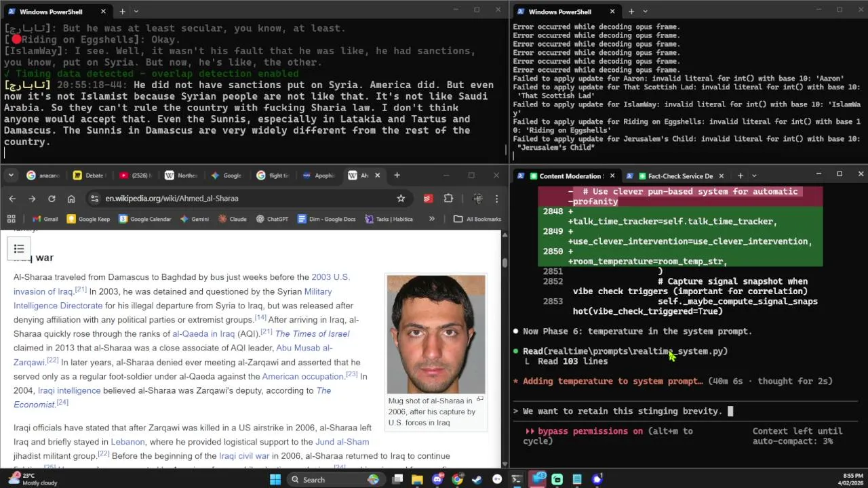Viewport: 868px width, 488px height.
Task: Bookmark this page with star icon
Action: click(x=401, y=199)
